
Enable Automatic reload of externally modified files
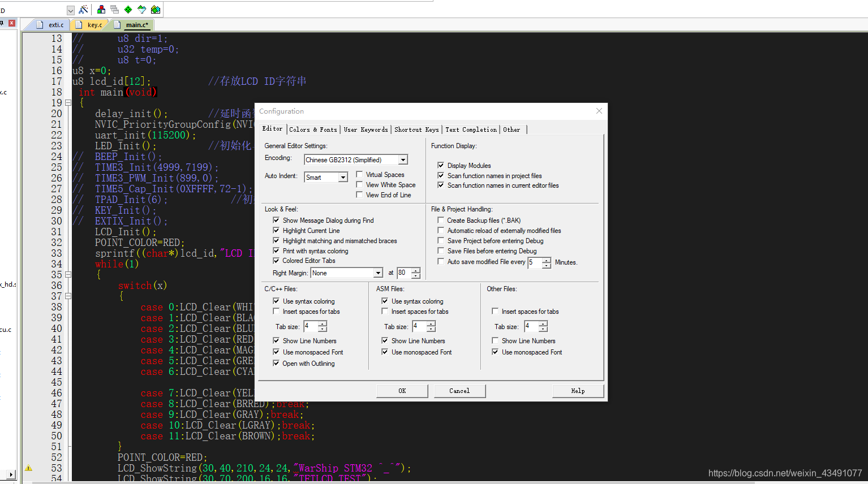point(441,230)
